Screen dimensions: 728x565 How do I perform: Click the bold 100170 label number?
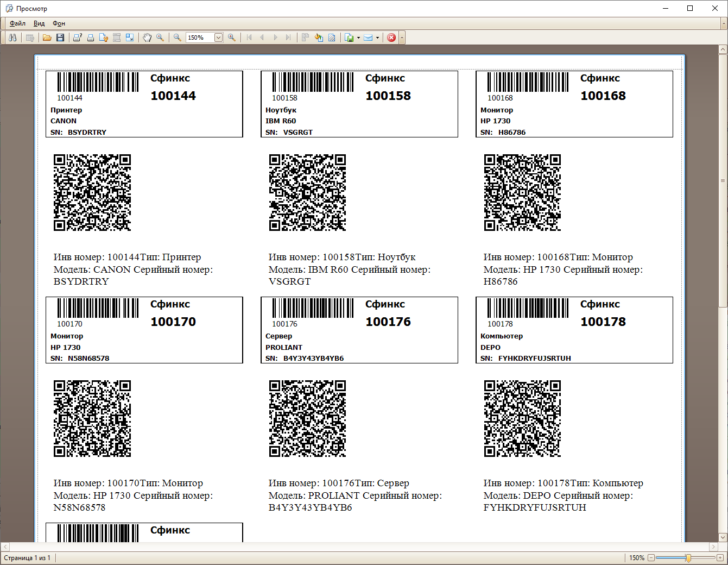tap(173, 322)
